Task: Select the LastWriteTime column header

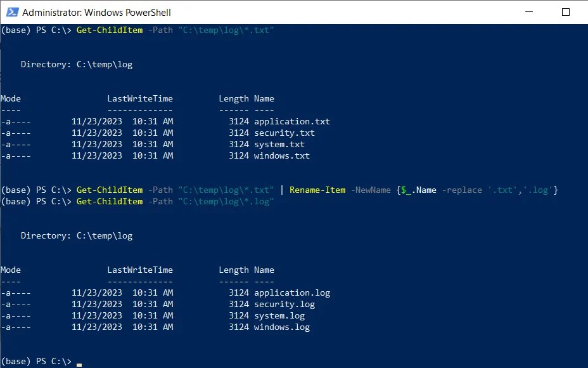Action: pyautogui.click(x=140, y=98)
